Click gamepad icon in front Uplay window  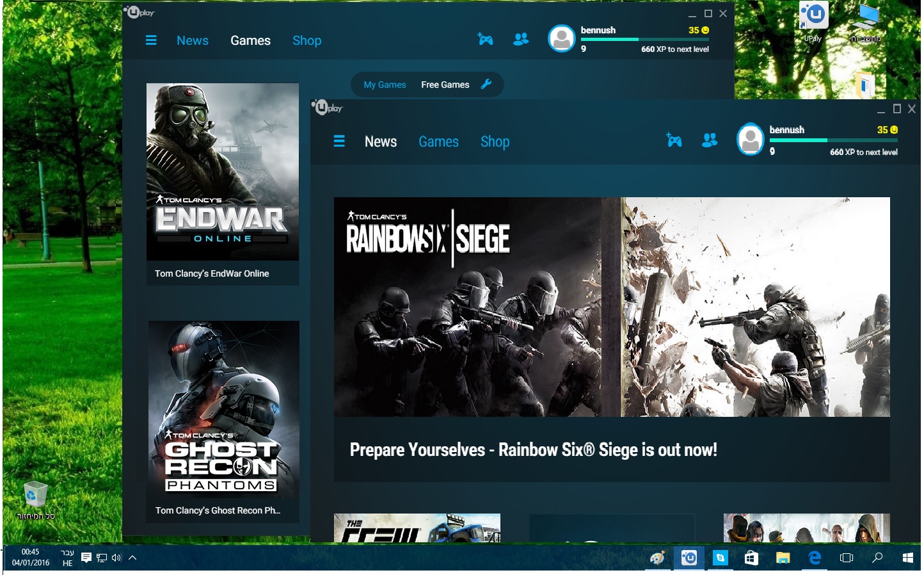pos(674,140)
